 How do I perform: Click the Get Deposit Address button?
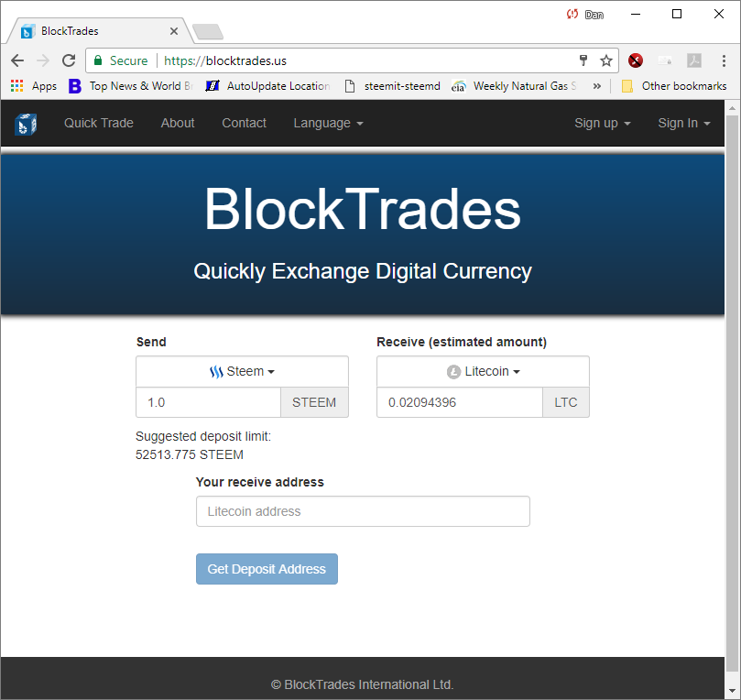click(x=267, y=569)
